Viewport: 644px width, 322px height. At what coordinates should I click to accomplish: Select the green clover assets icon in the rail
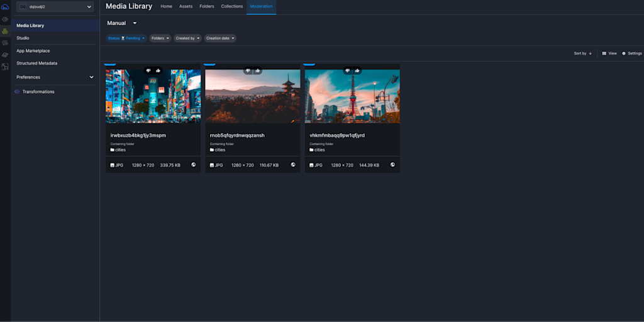[x=5, y=31]
